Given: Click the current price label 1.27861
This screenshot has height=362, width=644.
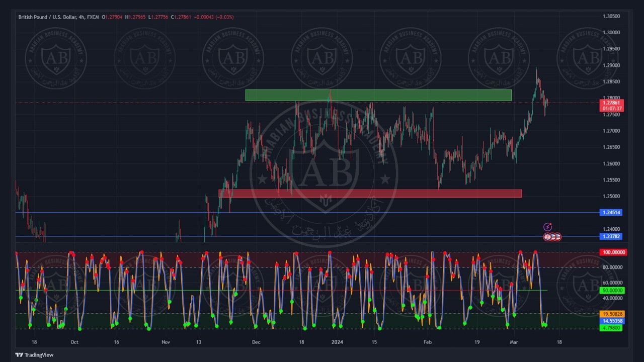Looking at the screenshot, I should tap(612, 103).
